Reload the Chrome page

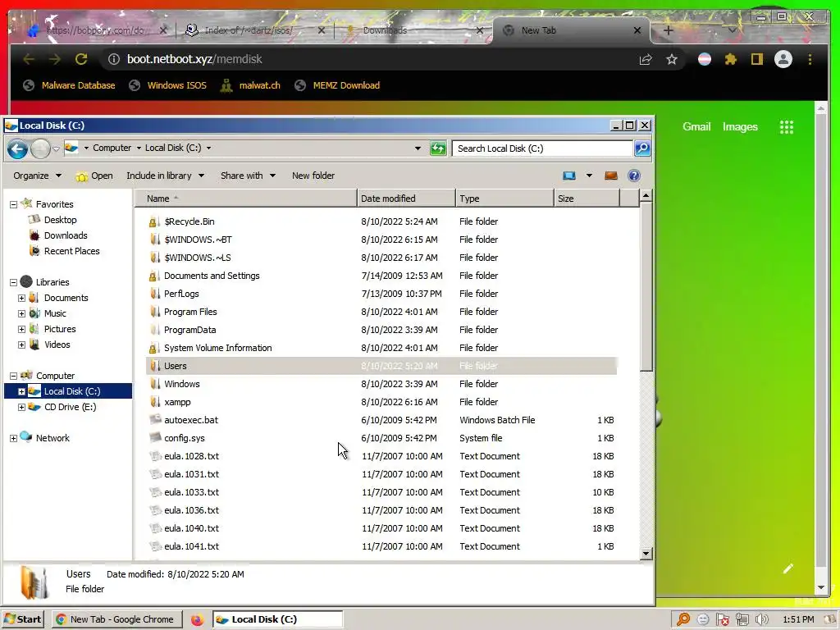81,59
